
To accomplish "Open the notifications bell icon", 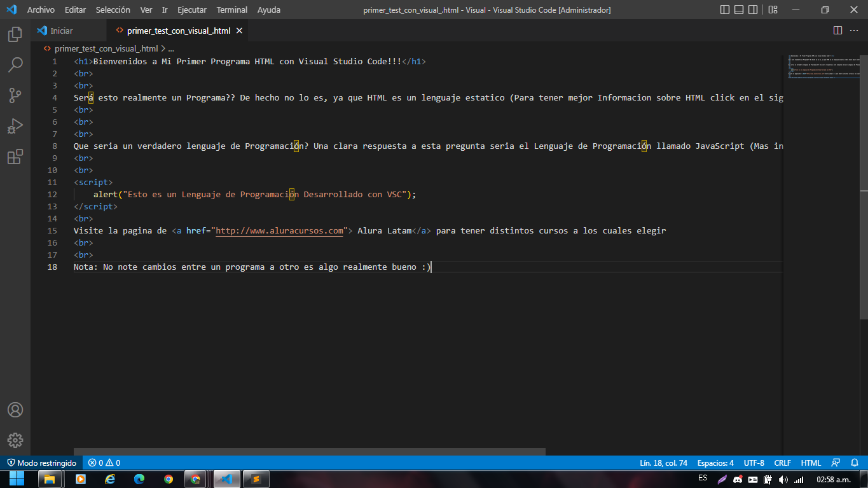I will click(855, 463).
